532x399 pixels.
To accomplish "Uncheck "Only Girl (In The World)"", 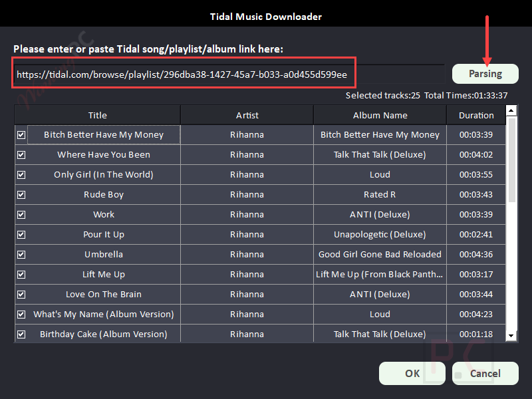I will (21, 174).
